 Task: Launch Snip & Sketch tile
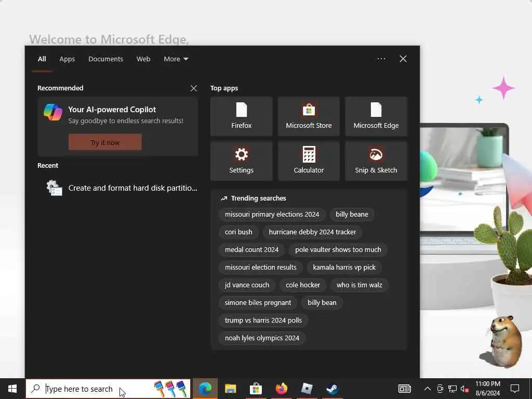tap(376, 161)
